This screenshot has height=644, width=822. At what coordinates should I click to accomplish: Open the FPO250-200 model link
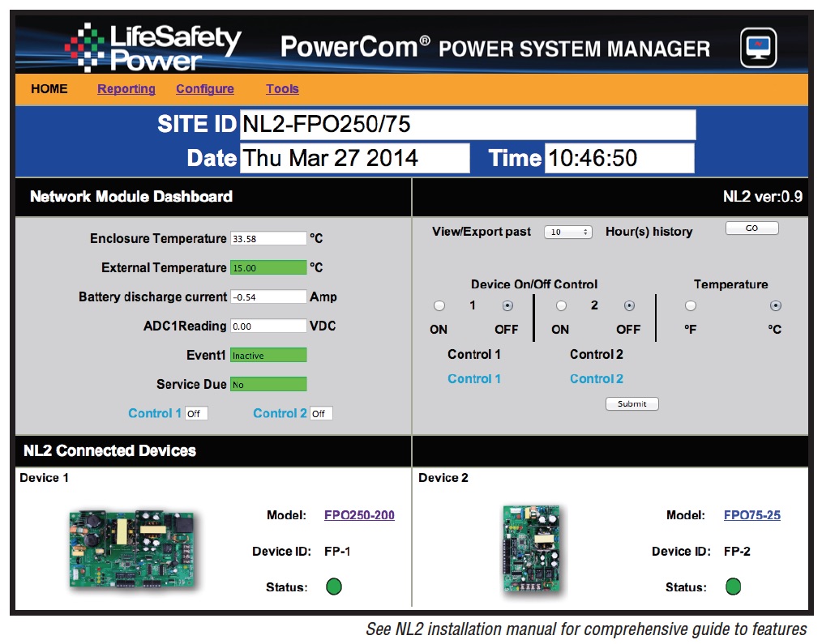pyautogui.click(x=359, y=515)
